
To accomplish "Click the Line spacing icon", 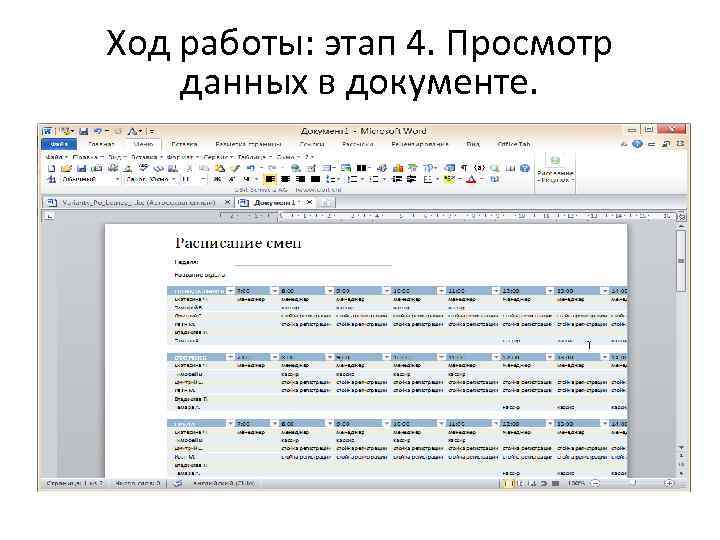I will point(331,179).
